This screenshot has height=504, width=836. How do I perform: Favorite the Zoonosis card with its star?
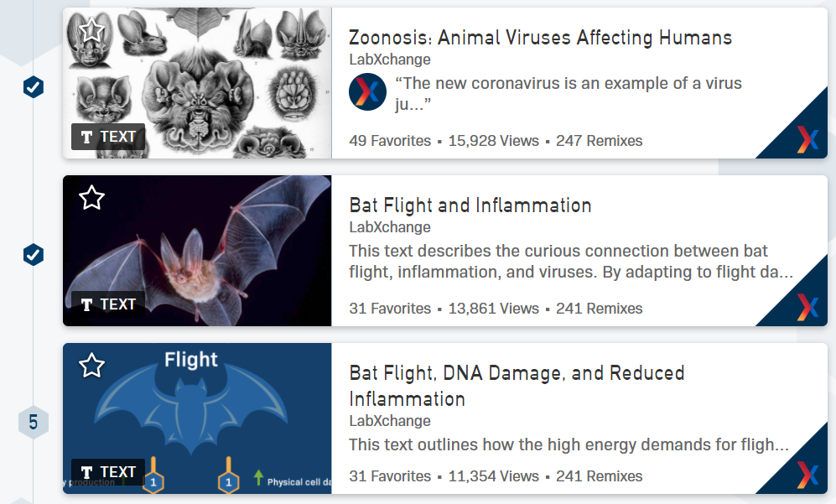[91, 30]
